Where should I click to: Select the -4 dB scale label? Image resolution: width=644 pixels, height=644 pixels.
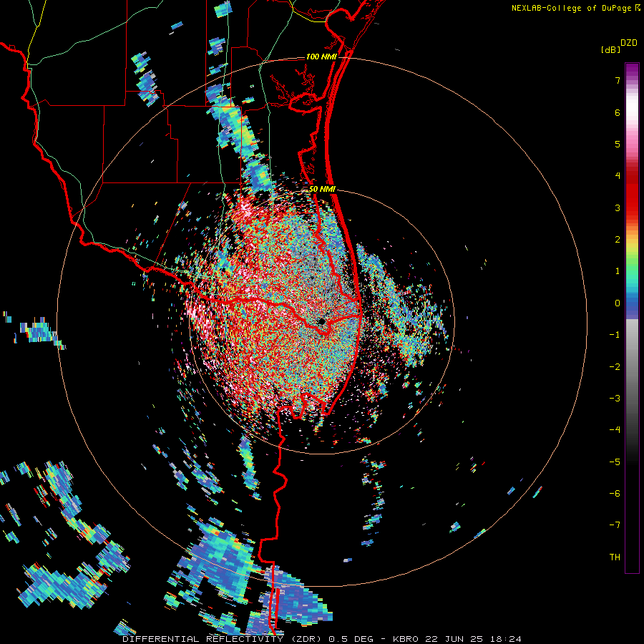coord(615,430)
